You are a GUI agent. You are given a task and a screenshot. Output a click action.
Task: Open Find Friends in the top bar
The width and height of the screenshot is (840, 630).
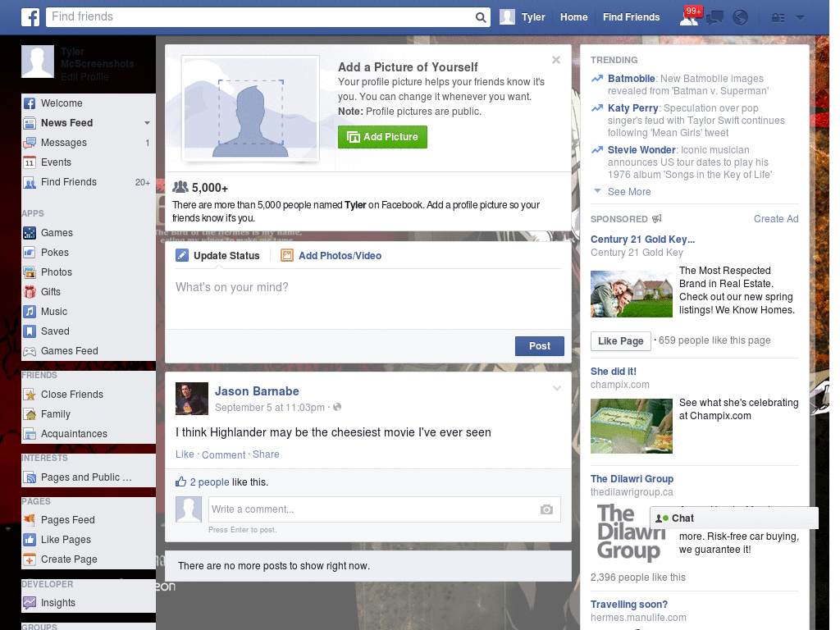pyautogui.click(x=631, y=17)
